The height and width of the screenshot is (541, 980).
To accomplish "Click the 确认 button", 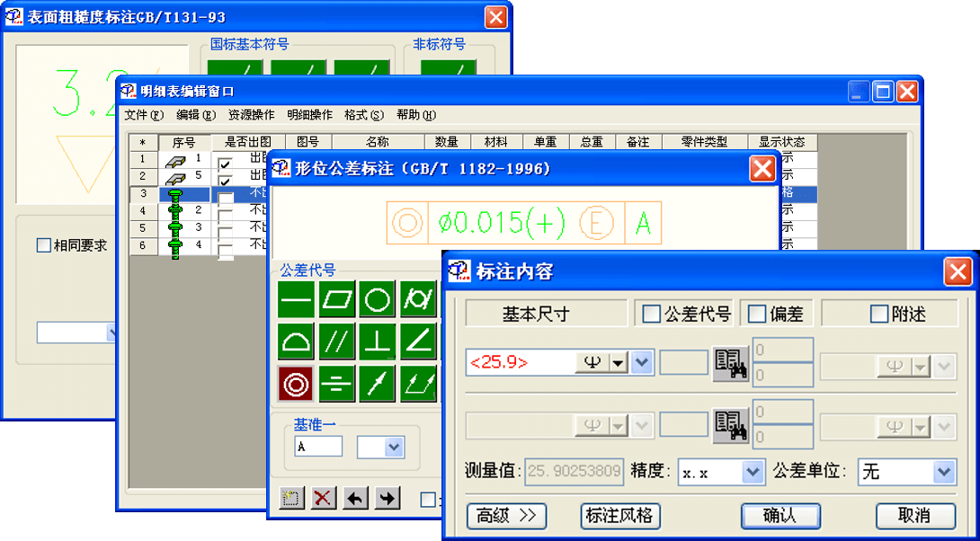I will point(780,516).
